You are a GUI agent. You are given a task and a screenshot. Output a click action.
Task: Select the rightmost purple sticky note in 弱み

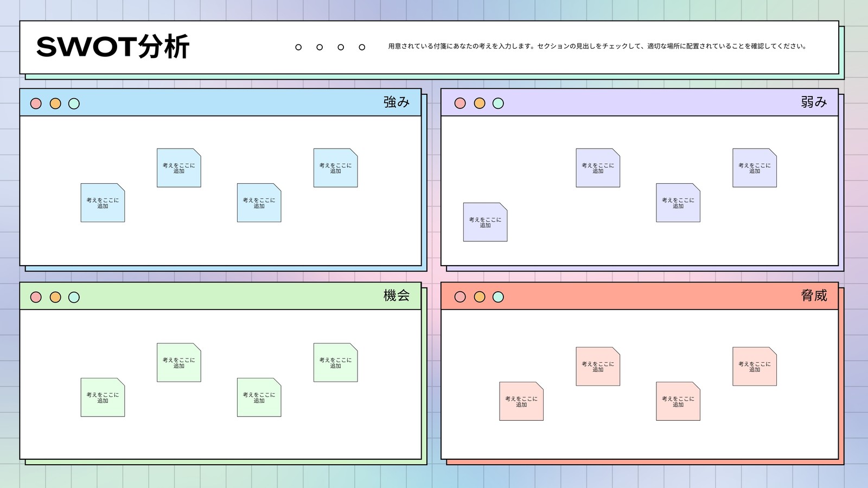(755, 168)
